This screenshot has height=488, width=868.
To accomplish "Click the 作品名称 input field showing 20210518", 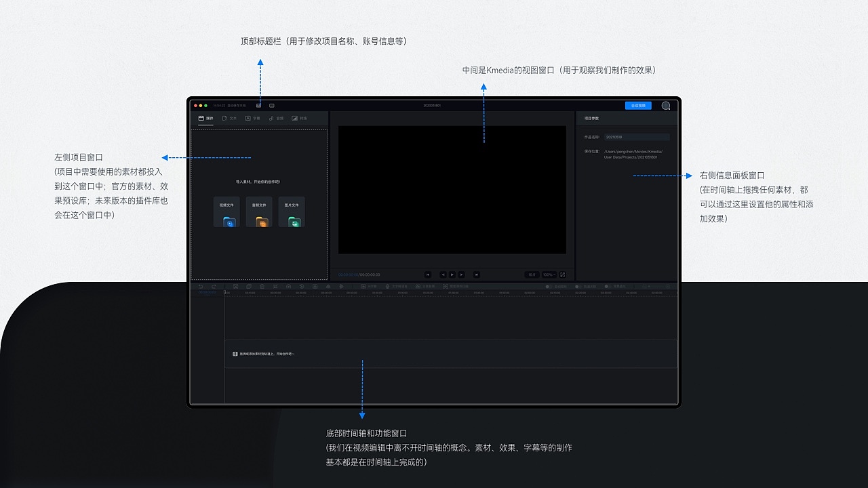I will [636, 136].
